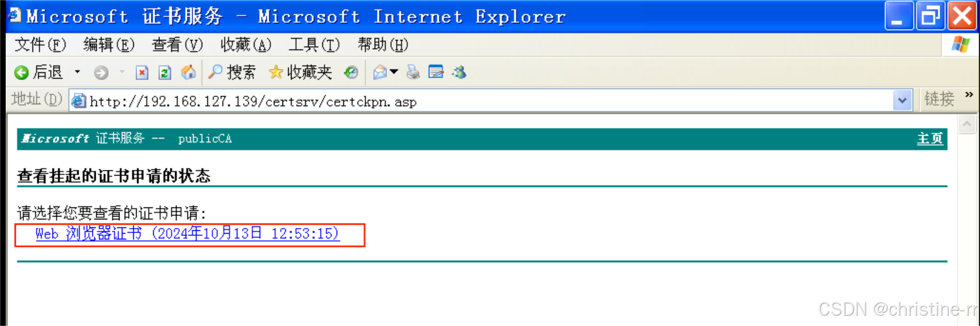Viewport: 980px width, 326px height.
Task: Open the History clock icon
Action: click(351, 72)
